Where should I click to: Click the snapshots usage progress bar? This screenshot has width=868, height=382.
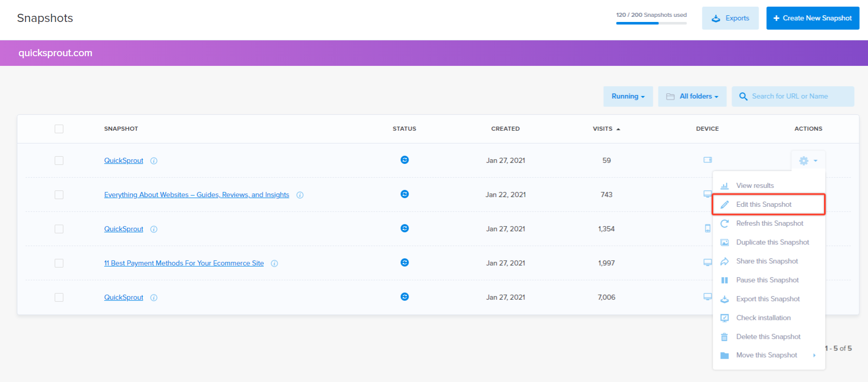click(651, 23)
